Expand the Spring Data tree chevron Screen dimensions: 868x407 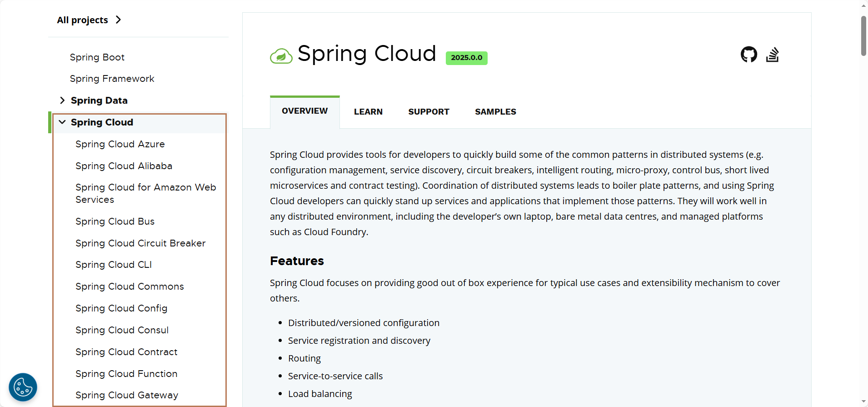pyautogui.click(x=62, y=100)
